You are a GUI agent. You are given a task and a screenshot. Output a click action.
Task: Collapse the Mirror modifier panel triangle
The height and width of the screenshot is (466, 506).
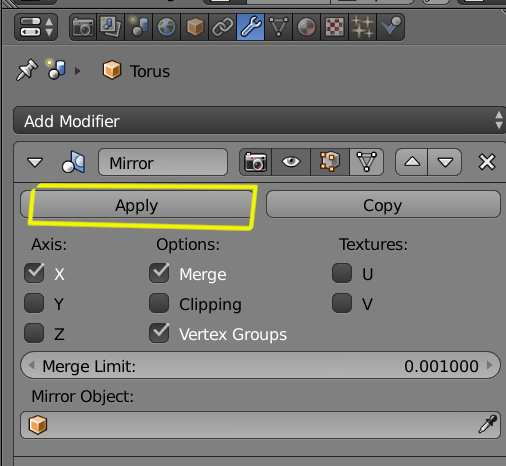(35, 162)
